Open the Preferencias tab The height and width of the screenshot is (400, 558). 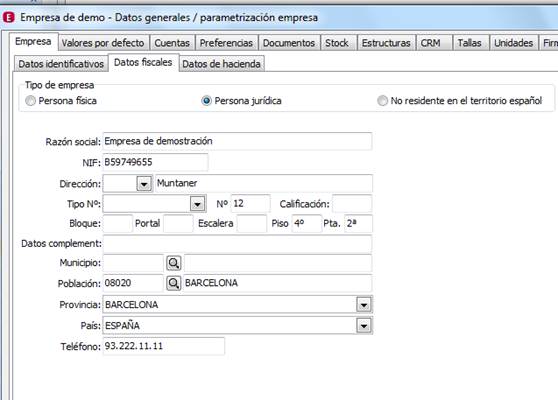coord(226,43)
